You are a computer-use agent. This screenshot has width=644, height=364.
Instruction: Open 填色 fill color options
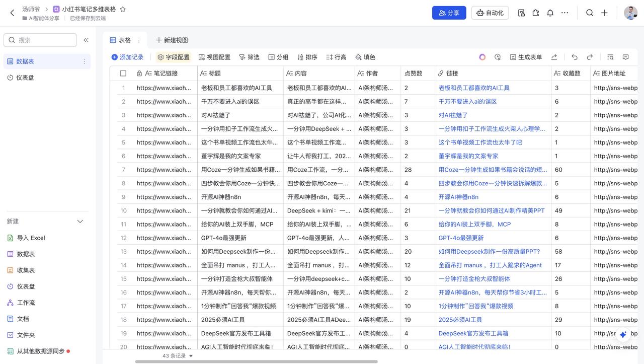tap(365, 57)
